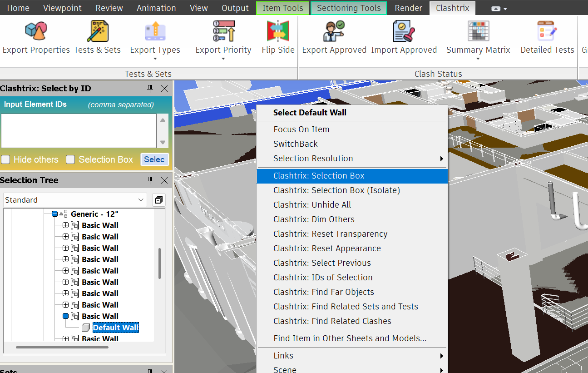This screenshot has height=373, width=588.
Task: Click the Default Wall geometry cube icon
Action: (x=86, y=328)
